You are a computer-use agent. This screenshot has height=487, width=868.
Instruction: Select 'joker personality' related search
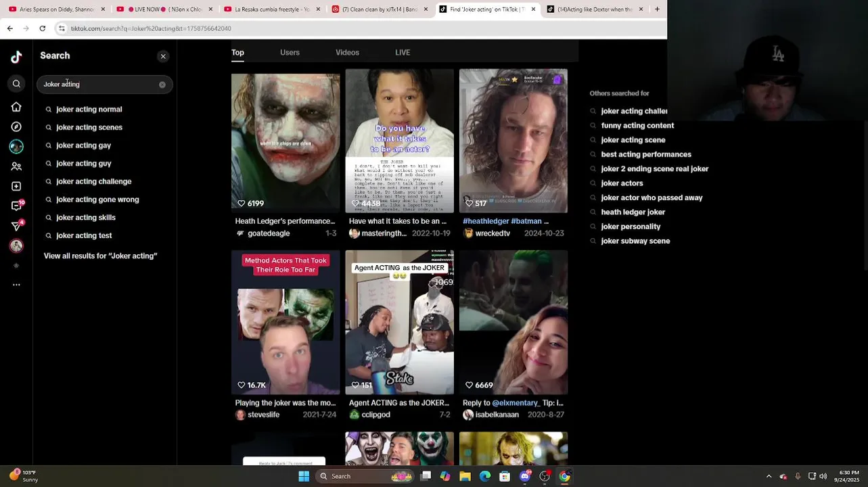(631, 227)
